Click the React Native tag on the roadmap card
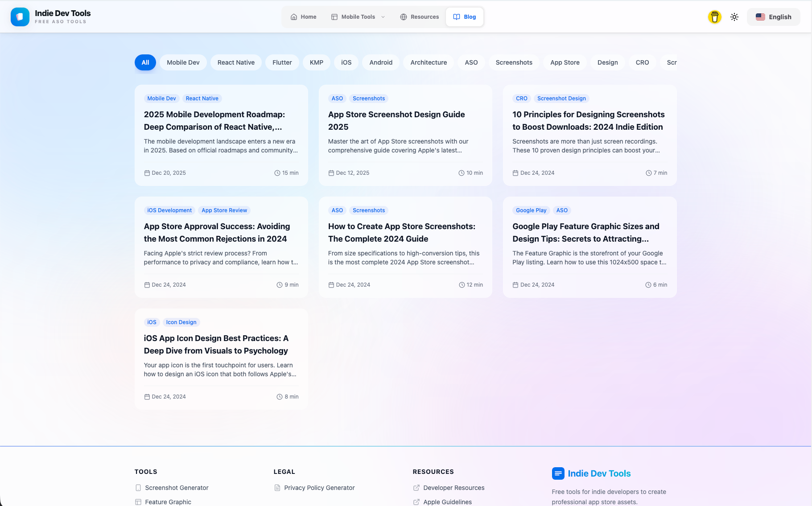This screenshot has height=506, width=812. click(202, 98)
